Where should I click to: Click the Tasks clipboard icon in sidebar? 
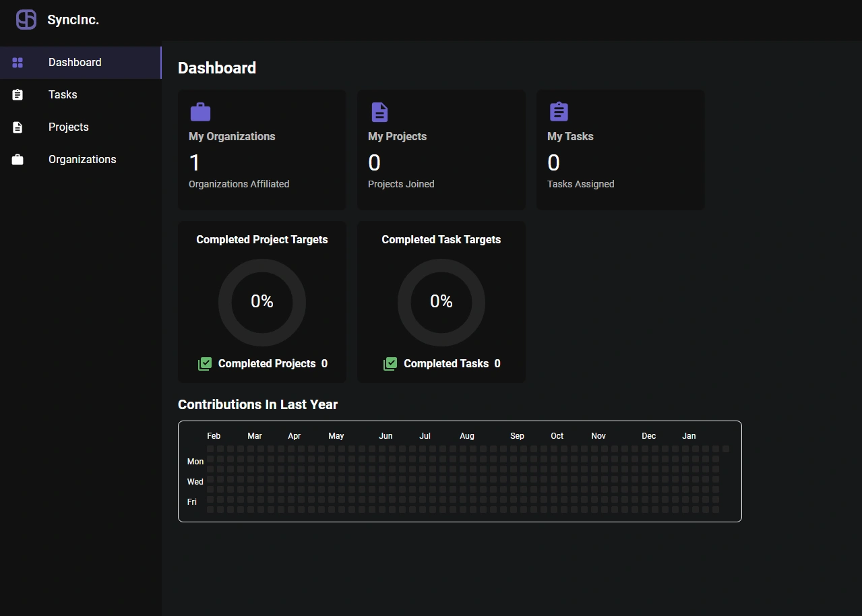[18, 95]
